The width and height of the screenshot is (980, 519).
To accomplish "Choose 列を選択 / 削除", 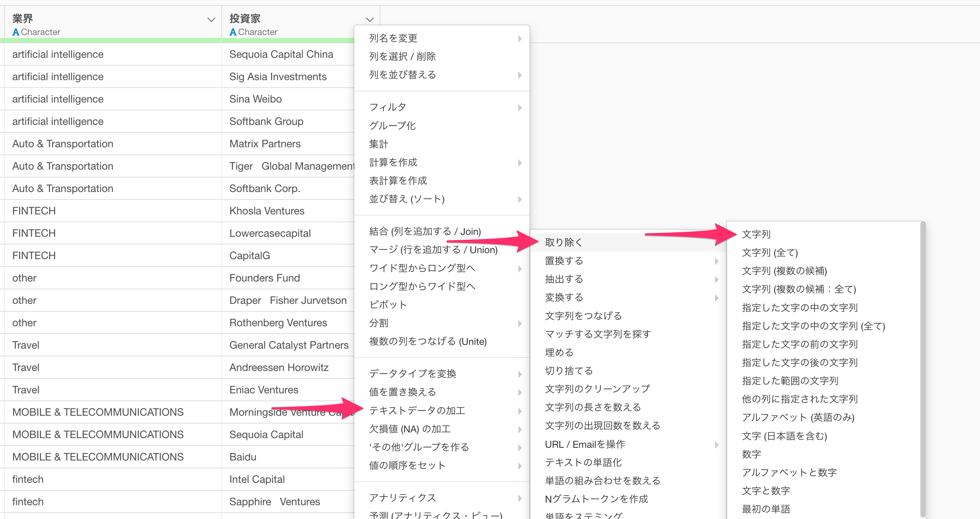I will pos(442,56).
